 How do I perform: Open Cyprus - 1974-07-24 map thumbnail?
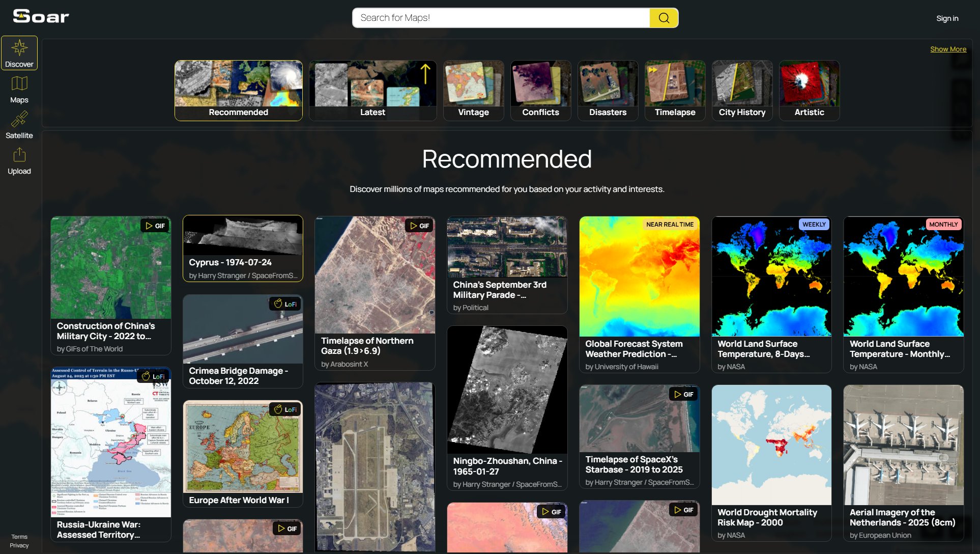[x=243, y=235]
